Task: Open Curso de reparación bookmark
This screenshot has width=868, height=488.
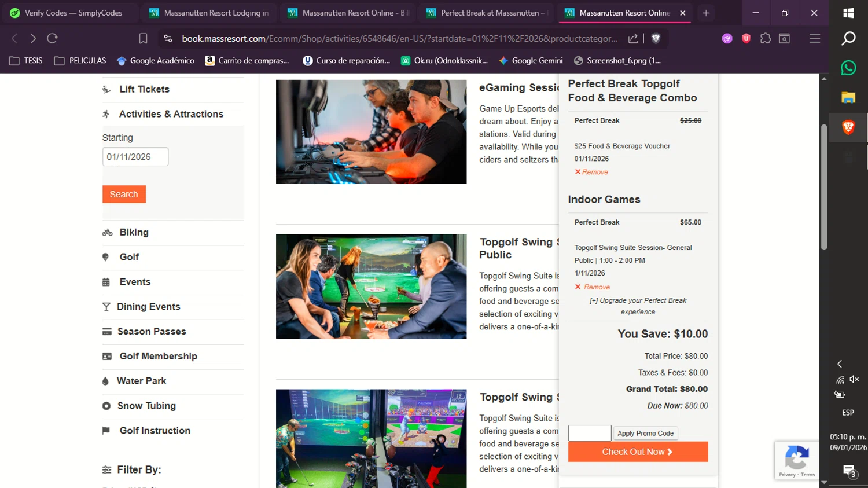Action: point(347,60)
